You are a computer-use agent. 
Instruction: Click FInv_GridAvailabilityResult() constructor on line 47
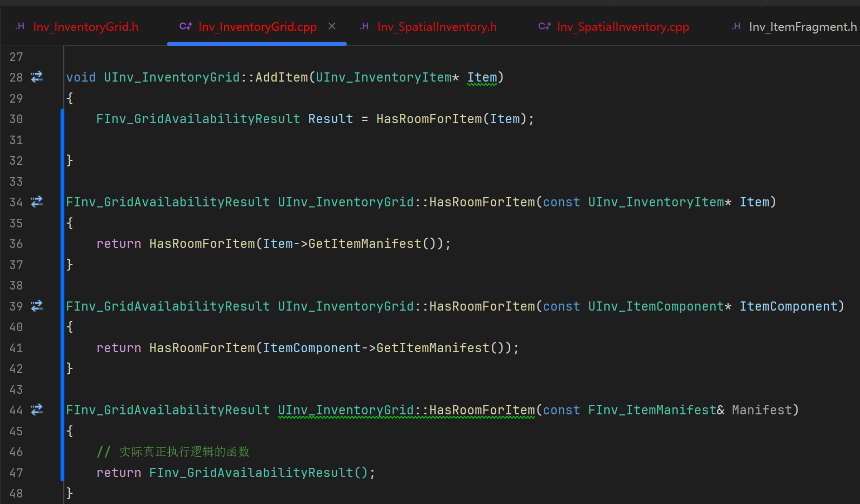(258, 473)
